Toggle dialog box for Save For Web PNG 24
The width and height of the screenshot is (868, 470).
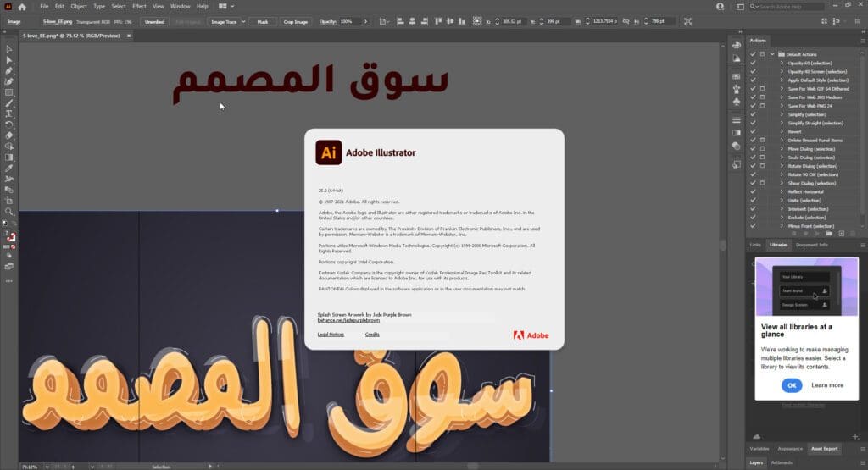coord(762,106)
